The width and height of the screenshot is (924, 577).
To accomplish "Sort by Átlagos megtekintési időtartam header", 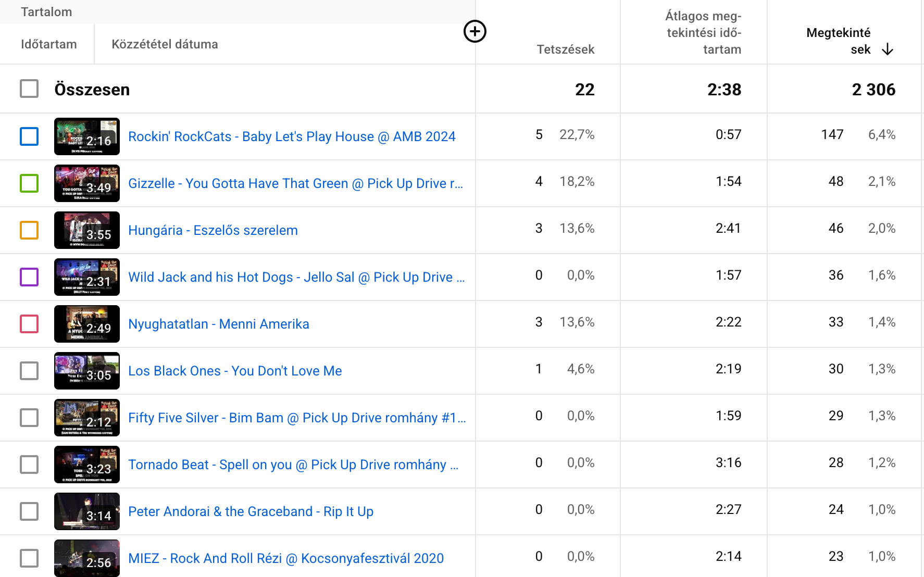I will (703, 33).
